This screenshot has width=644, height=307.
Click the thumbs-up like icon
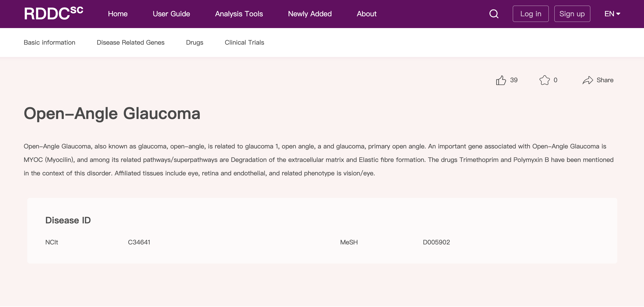(501, 80)
